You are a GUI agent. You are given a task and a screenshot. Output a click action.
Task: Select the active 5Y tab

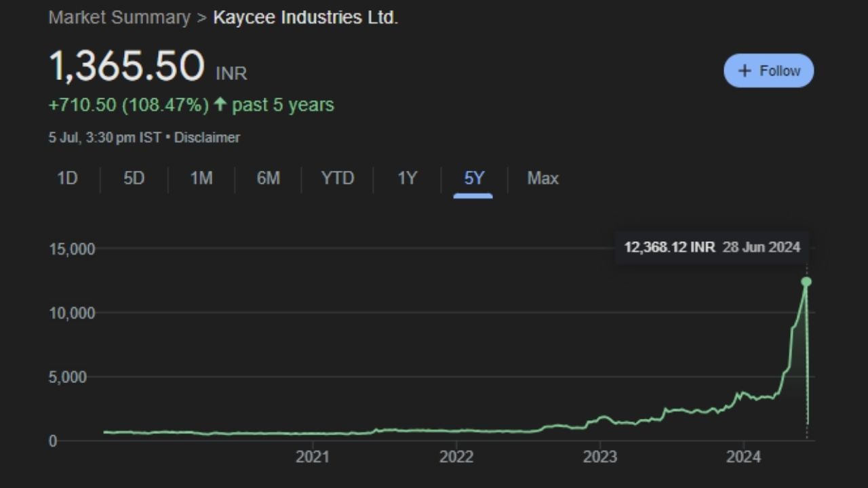474,178
